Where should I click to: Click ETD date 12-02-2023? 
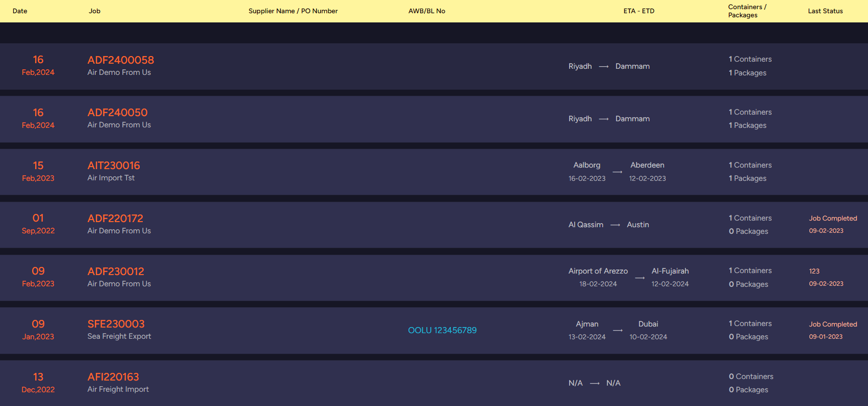(647, 178)
